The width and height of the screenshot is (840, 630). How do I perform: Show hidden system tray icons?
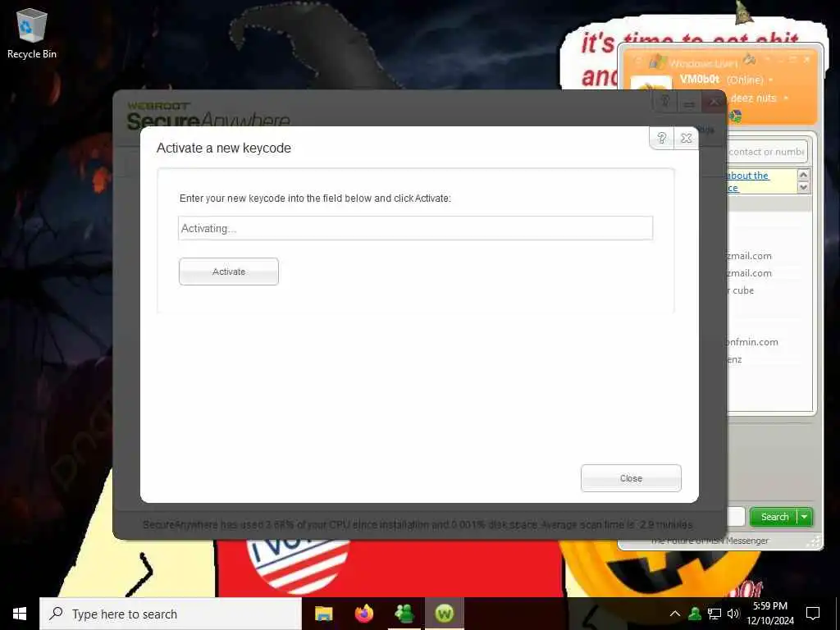[675, 614]
